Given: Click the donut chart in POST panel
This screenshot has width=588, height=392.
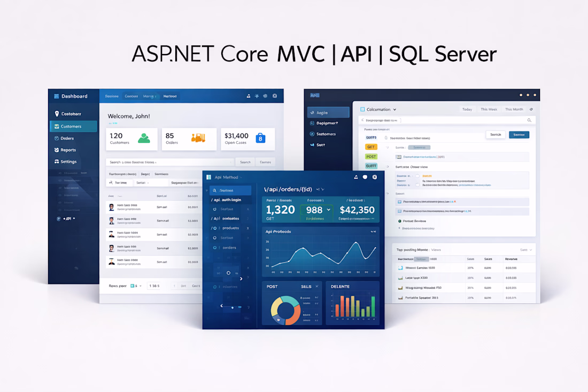Looking at the screenshot, I should [286, 310].
